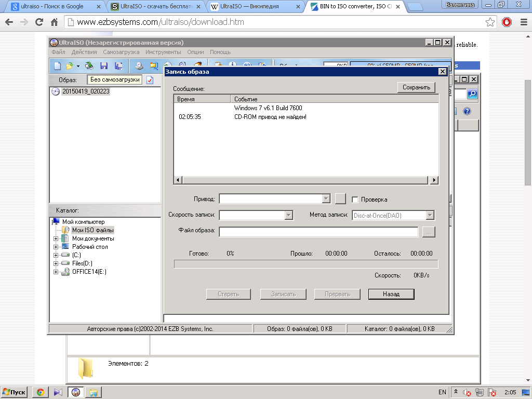Click message list left scroll arrow
The height and width of the screenshot is (399, 532).
[x=178, y=180]
